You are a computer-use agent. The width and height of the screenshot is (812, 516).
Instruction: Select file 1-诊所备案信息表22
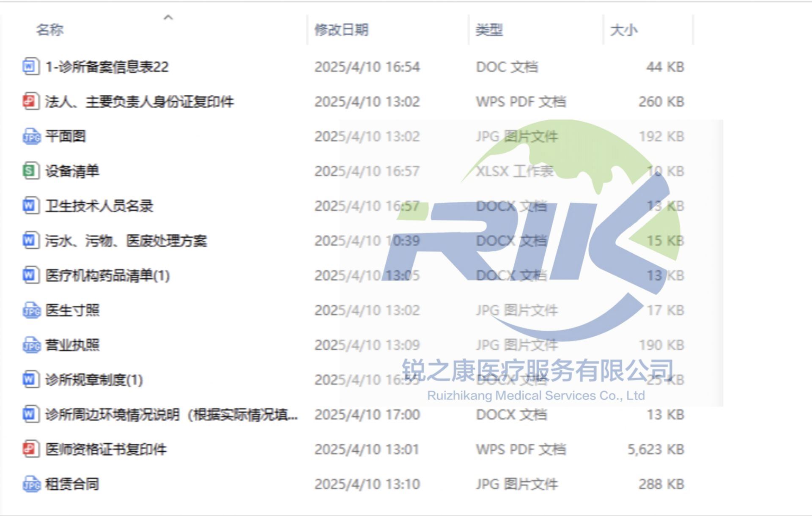[107, 66]
